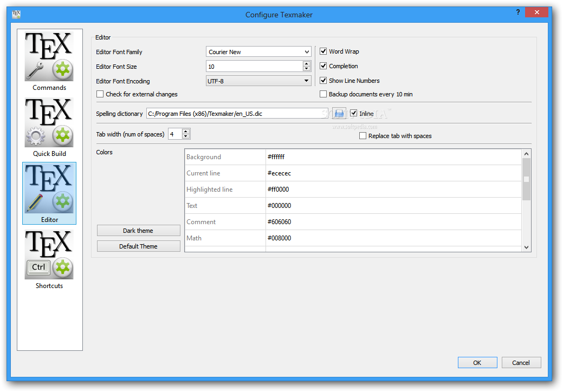Close the Configure Texmaker window
The width and height of the screenshot is (563, 392).
pyautogui.click(x=536, y=12)
